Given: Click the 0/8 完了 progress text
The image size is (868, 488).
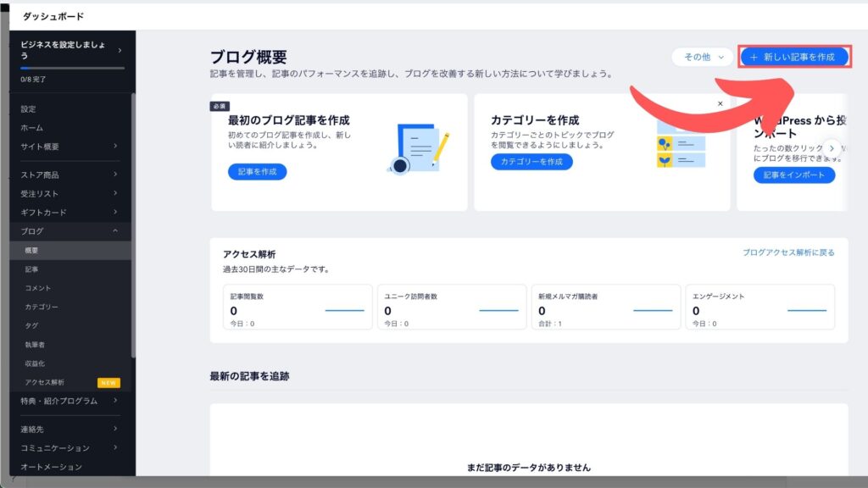Looking at the screenshot, I should pyautogui.click(x=33, y=80).
